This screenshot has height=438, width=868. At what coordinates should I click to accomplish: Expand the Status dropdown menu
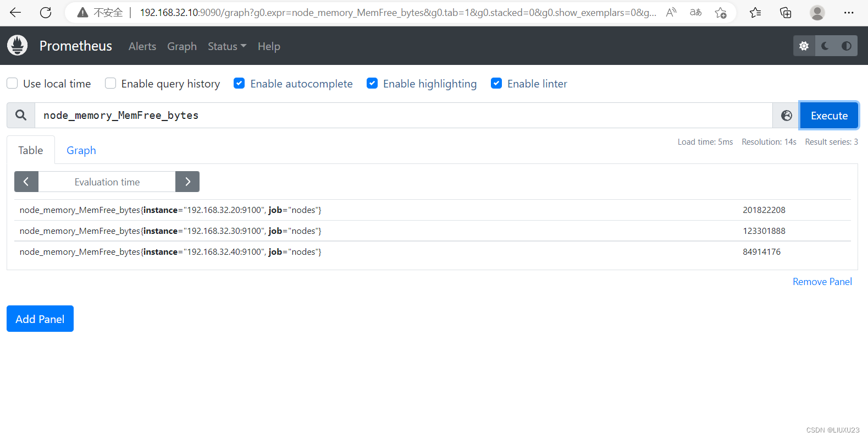coord(227,46)
